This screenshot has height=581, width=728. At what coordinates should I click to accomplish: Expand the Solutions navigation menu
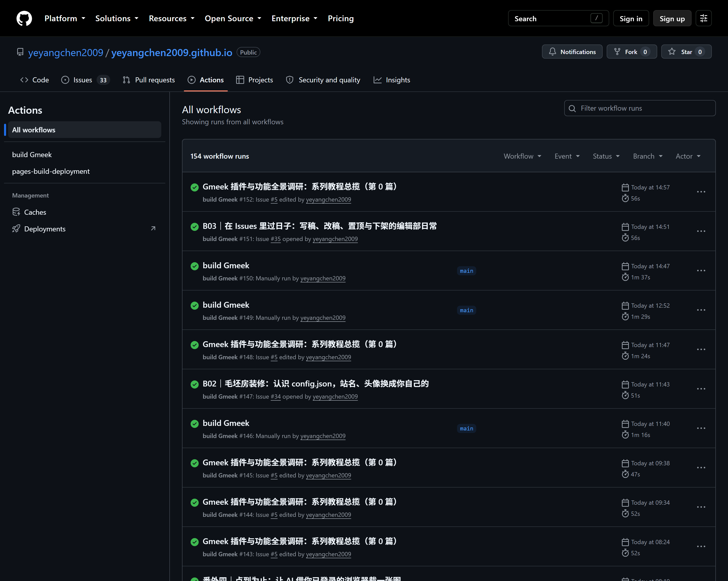[x=117, y=18]
